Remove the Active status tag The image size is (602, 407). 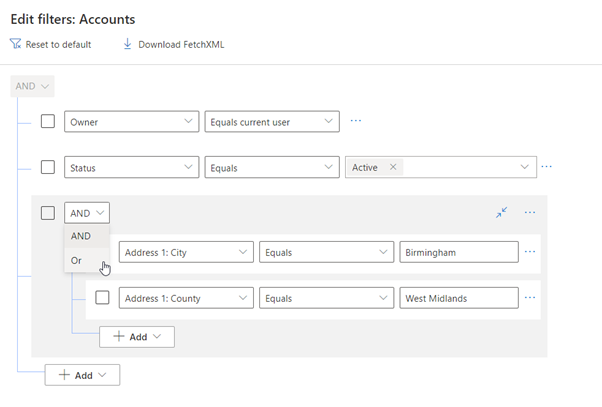(393, 167)
